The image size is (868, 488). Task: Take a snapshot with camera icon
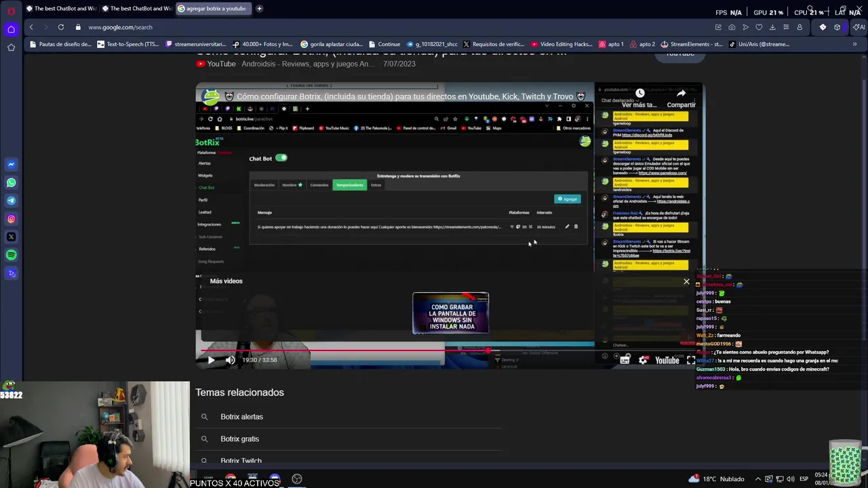click(732, 27)
